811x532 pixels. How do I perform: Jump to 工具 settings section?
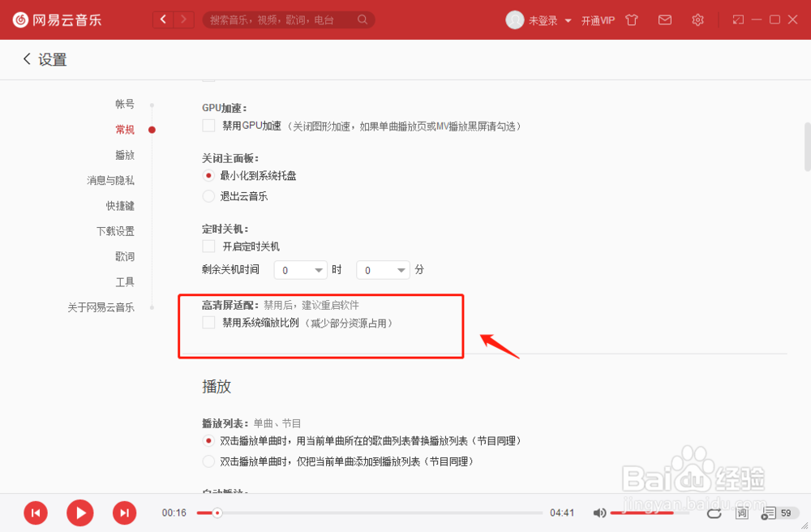pyautogui.click(x=125, y=281)
